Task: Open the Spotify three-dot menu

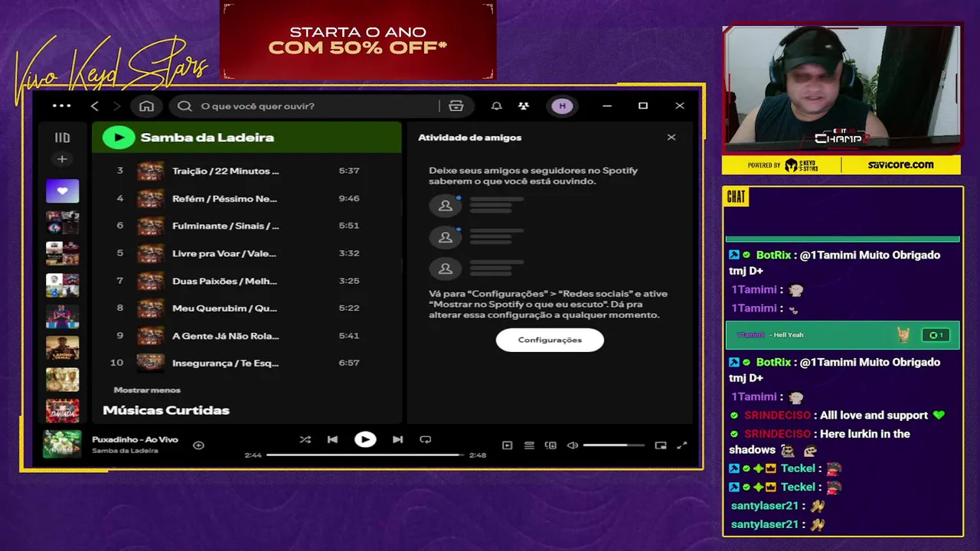Action: click(x=62, y=106)
